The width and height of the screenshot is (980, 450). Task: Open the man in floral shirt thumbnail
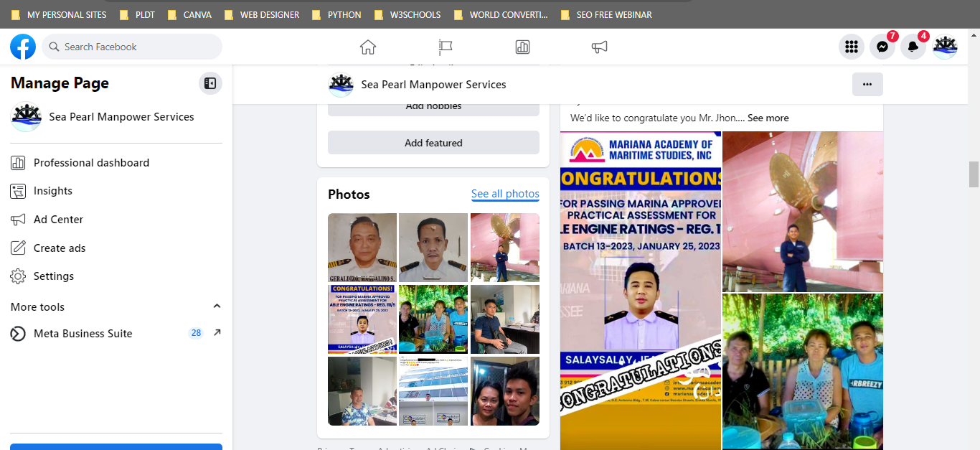click(x=362, y=391)
